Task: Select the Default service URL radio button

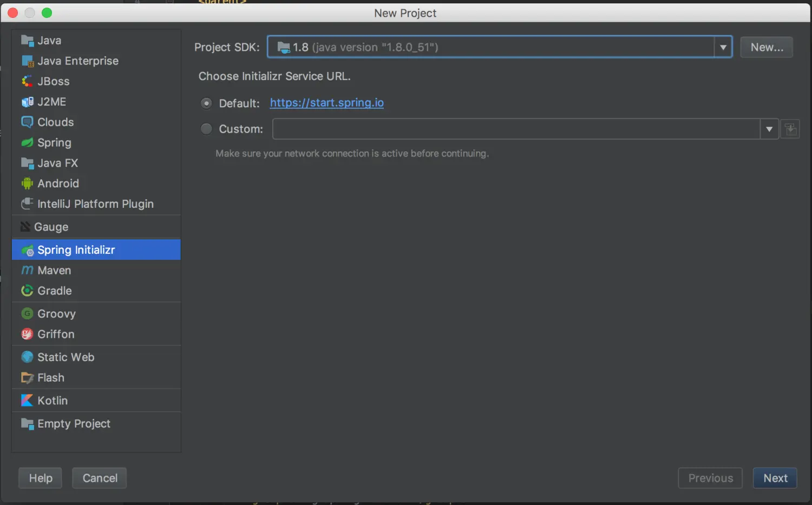Action: click(x=206, y=103)
